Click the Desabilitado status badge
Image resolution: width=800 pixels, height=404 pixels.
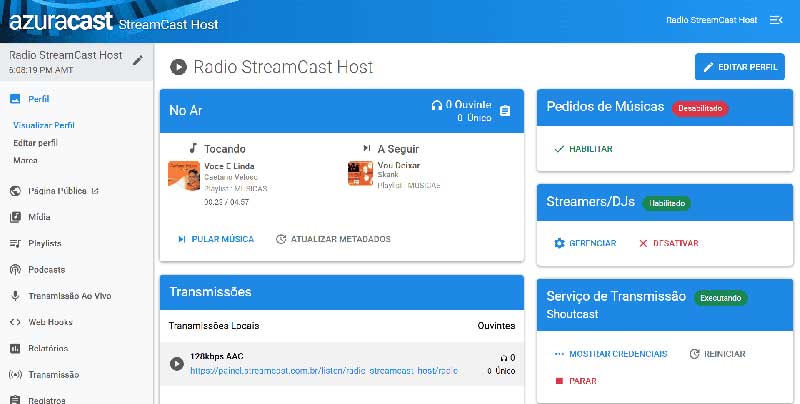[700, 108]
